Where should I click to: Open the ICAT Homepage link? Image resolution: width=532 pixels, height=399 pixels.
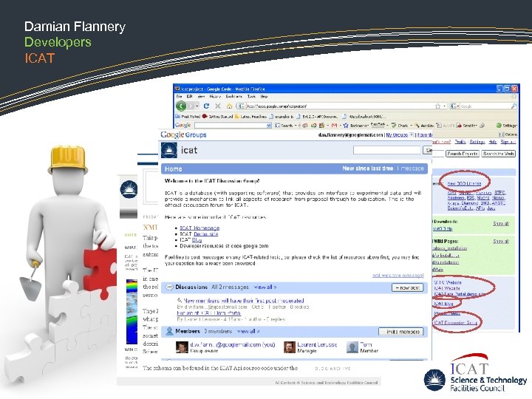pos(199,228)
